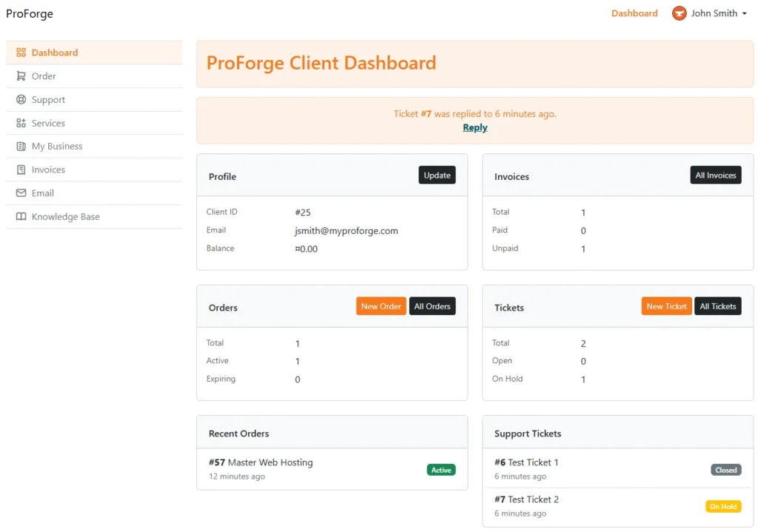Open ticket #7 Test Ticket 2
Screen dimensions: 758x532
(x=526, y=499)
